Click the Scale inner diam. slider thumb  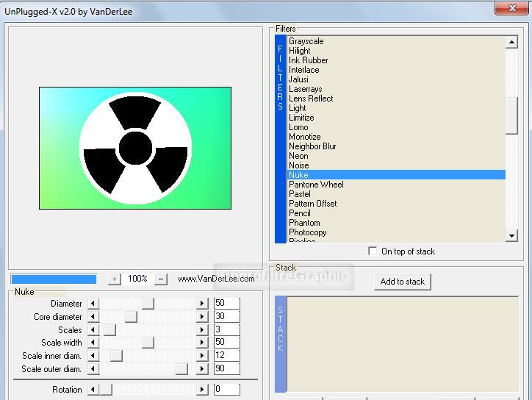point(116,356)
